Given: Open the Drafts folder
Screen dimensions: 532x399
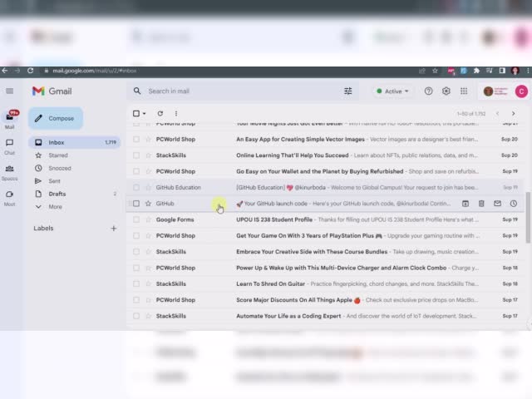Looking at the screenshot, I should click(x=74, y=194).
